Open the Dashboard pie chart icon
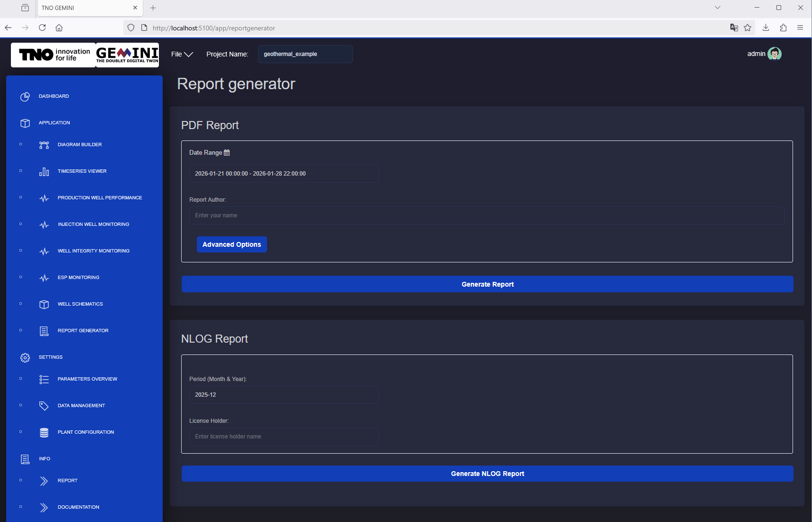 [x=25, y=97]
